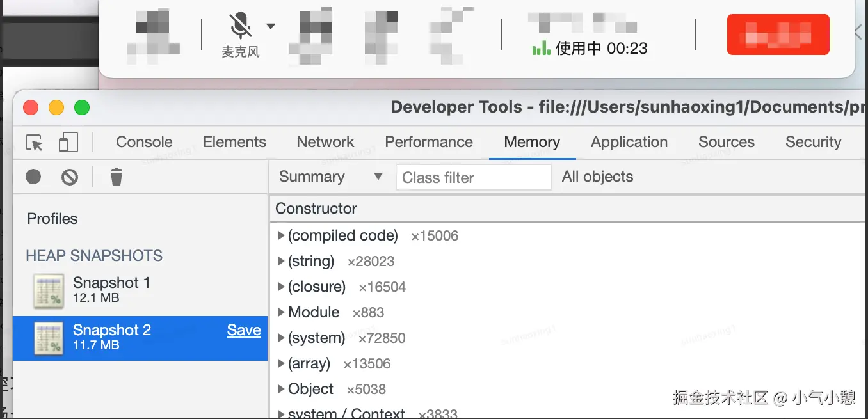Image resolution: width=868 pixels, height=419 pixels.
Task: Click the Snapshot 2 profile icon
Action: [49, 338]
